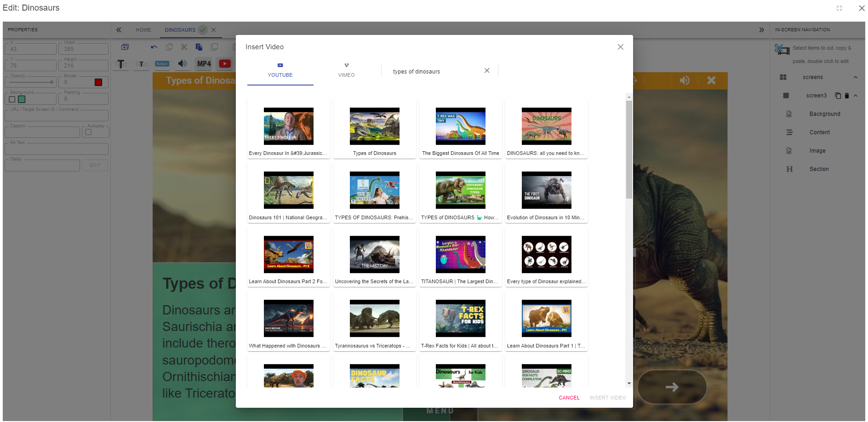Click the copy icon in editor toolbar

pyautogui.click(x=169, y=47)
